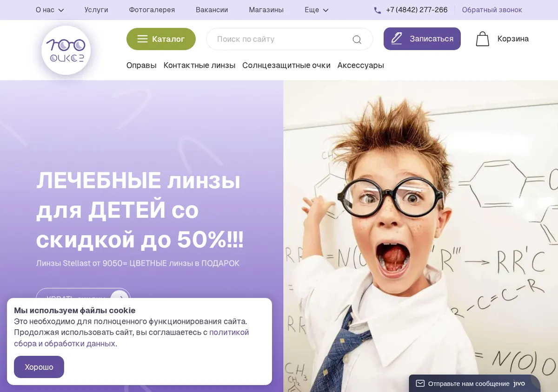The image size is (558, 392).
Task: Open the Вакансии menu item
Action: pyautogui.click(x=212, y=10)
